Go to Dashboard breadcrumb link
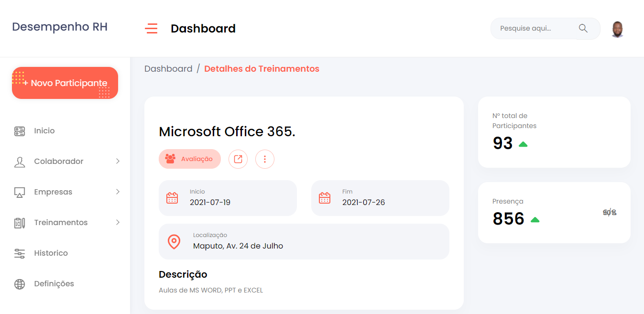 tap(168, 69)
